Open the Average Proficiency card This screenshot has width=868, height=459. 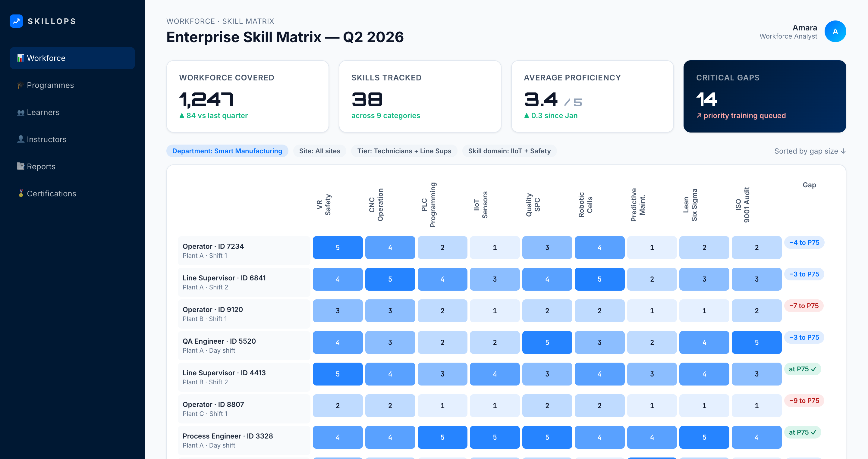[592, 96]
